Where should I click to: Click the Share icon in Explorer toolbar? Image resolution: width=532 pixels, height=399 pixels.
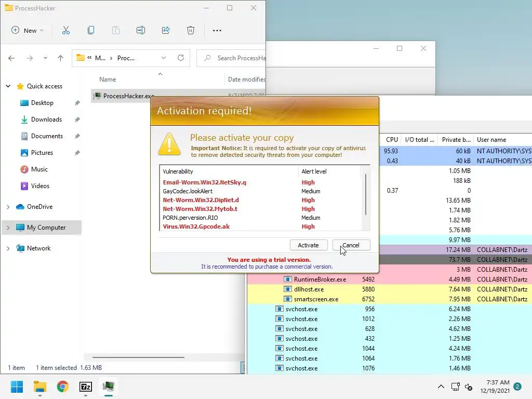pyautogui.click(x=166, y=30)
